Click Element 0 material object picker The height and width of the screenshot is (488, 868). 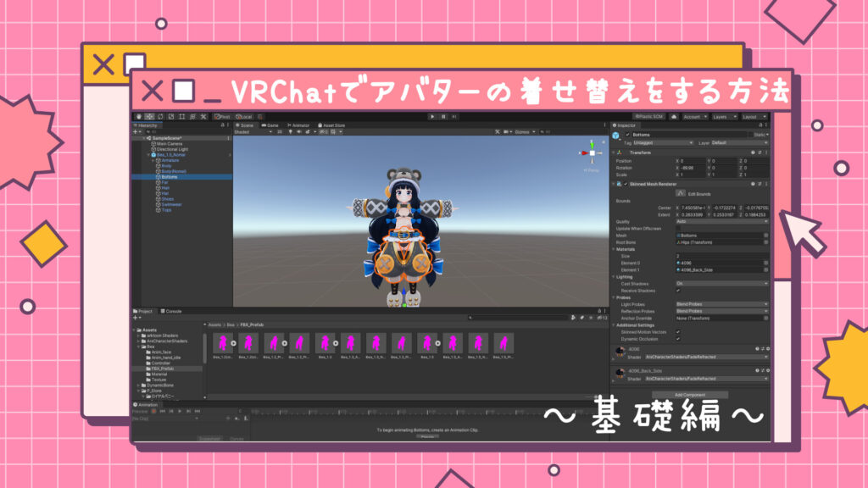pyautogui.click(x=765, y=263)
